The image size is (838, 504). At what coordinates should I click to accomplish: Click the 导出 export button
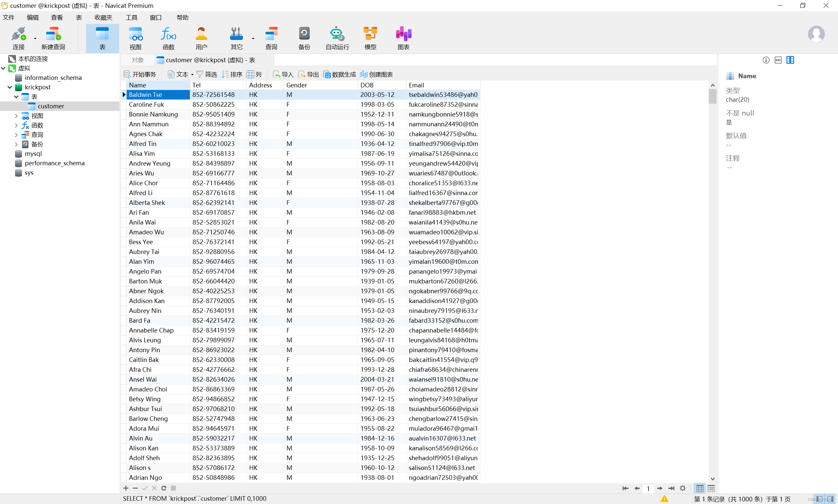coord(308,74)
